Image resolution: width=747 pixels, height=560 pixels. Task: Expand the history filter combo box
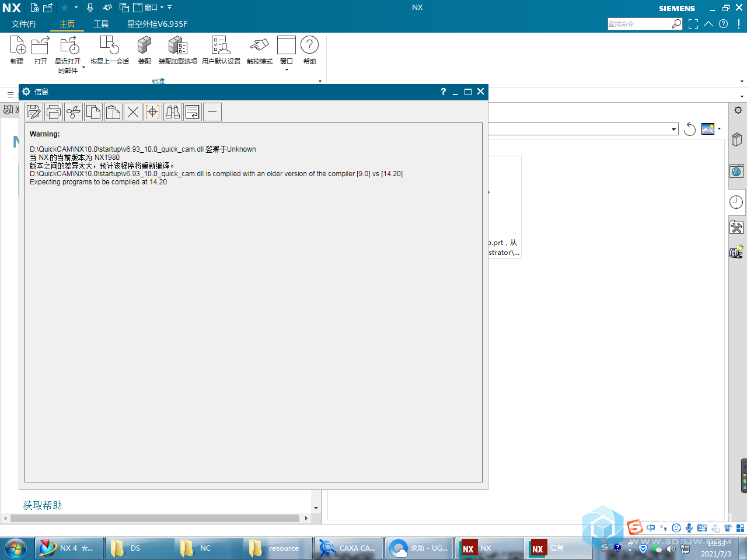pyautogui.click(x=674, y=129)
